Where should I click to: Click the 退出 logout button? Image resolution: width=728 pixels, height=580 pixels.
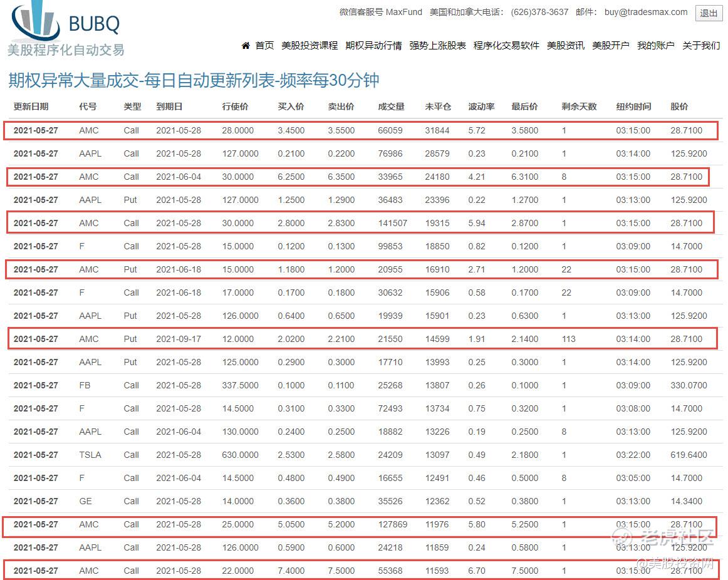(709, 13)
